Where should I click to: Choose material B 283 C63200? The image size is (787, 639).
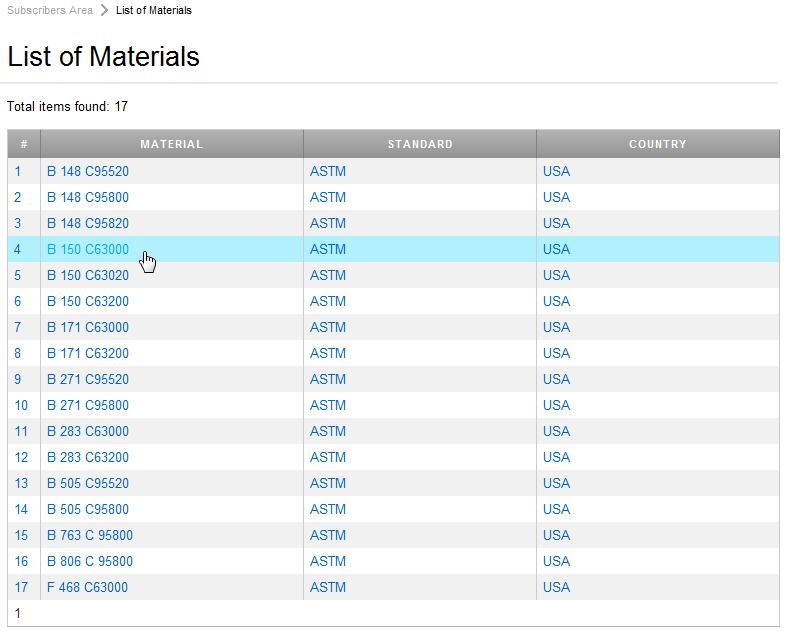[x=88, y=457]
